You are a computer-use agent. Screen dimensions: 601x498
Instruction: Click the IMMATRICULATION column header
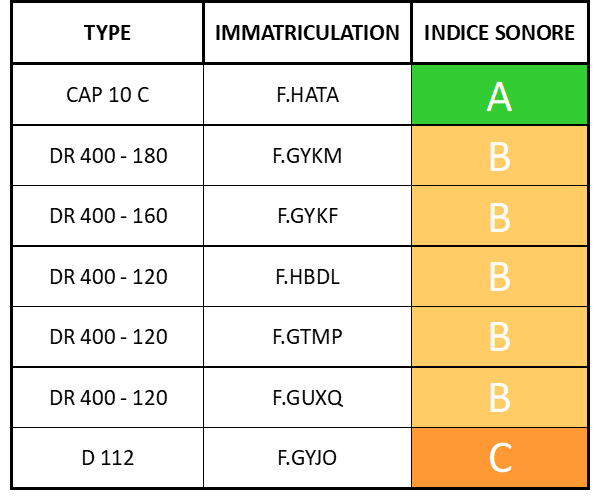click(x=307, y=33)
